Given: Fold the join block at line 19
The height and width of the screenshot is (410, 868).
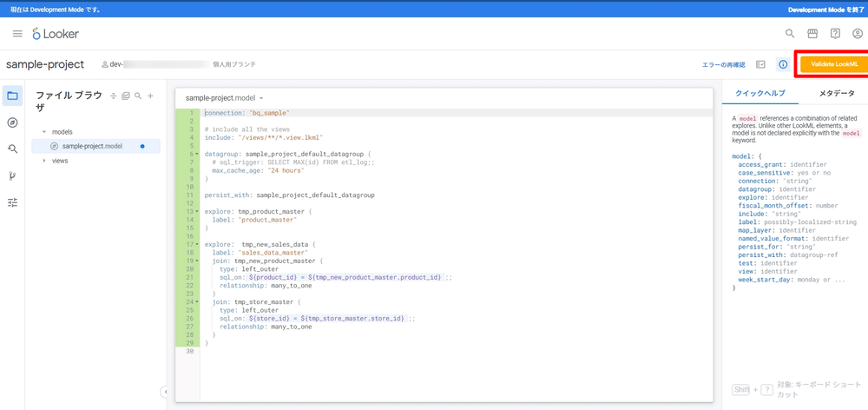Looking at the screenshot, I should [197, 261].
